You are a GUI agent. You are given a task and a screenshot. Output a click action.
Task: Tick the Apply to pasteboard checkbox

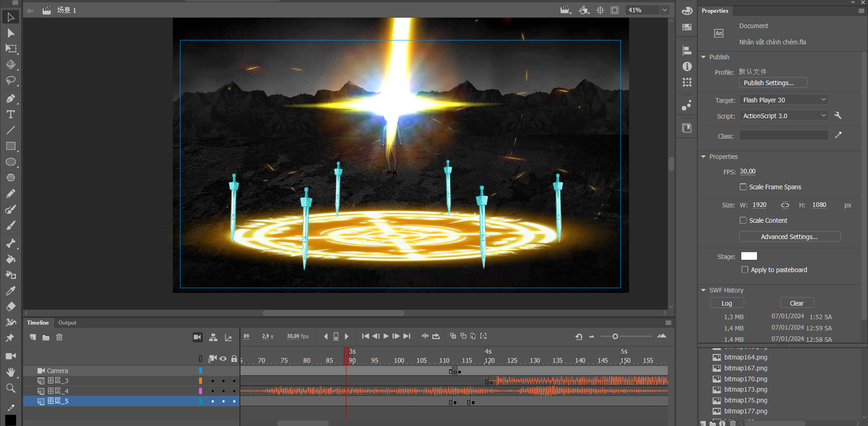tap(745, 270)
